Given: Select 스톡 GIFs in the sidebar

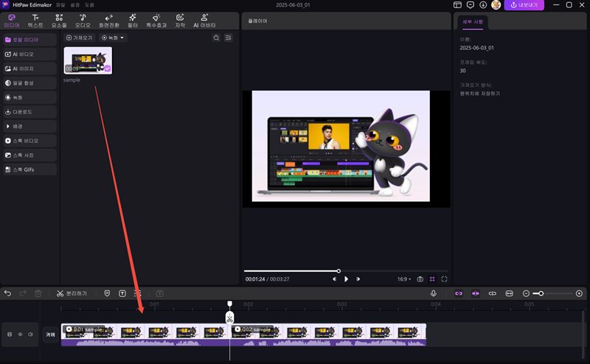Looking at the screenshot, I should click(29, 169).
